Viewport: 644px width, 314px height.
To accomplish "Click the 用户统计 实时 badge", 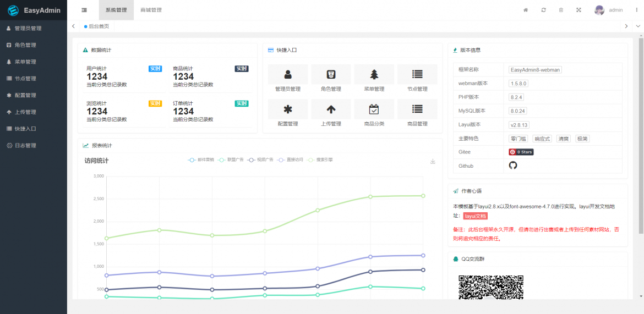I will tap(155, 69).
